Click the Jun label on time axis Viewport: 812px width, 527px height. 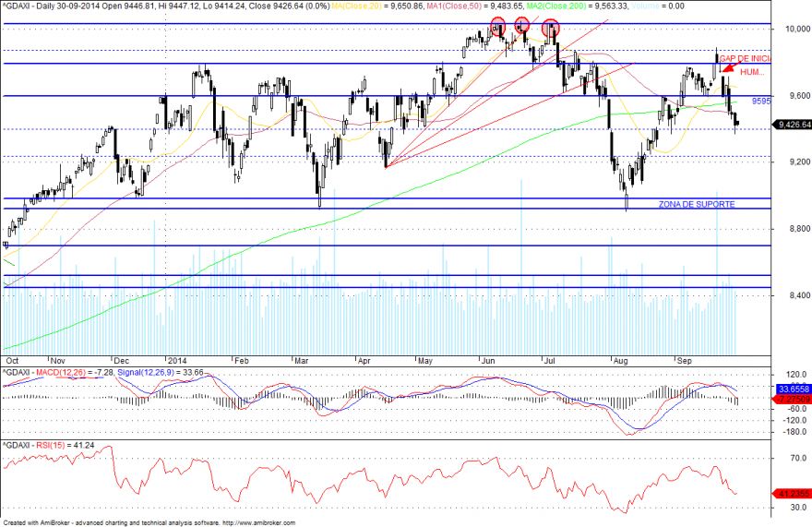[x=488, y=361]
